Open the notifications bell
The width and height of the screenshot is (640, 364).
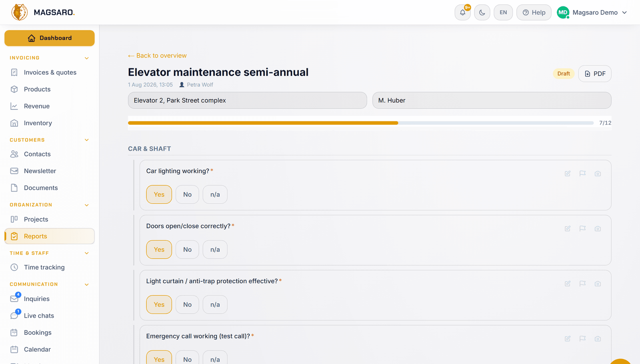(x=462, y=12)
